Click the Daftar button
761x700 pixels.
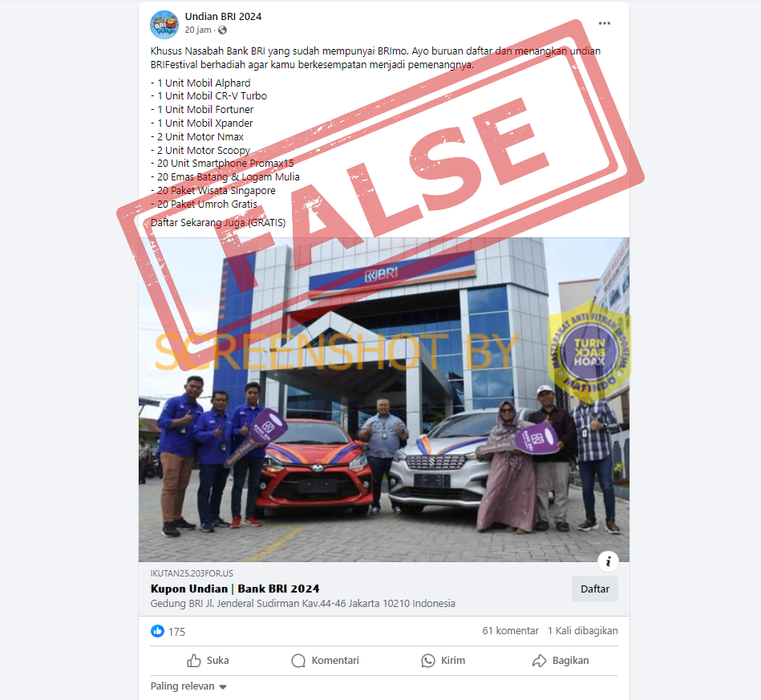click(x=594, y=589)
